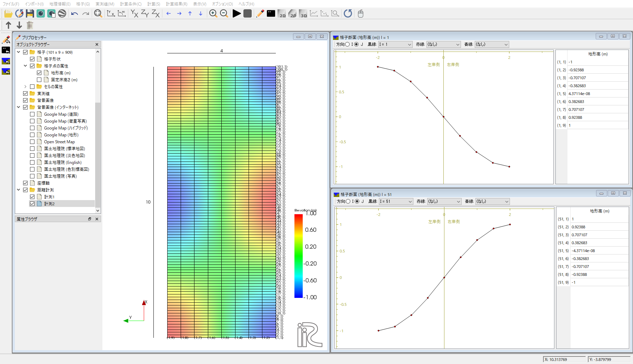This screenshot has height=364, width=633.
Task: Zoom in using the plus magnifier
Action: pyautogui.click(x=213, y=13)
